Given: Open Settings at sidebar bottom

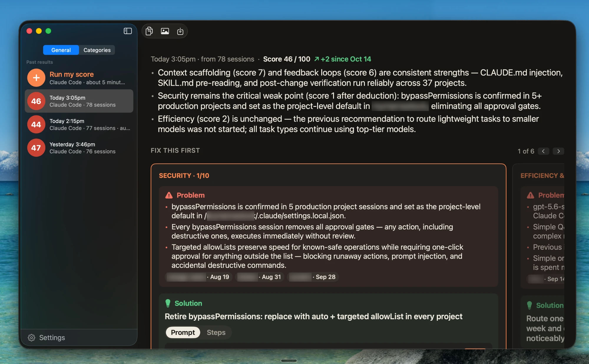Looking at the screenshot, I should [x=46, y=337].
